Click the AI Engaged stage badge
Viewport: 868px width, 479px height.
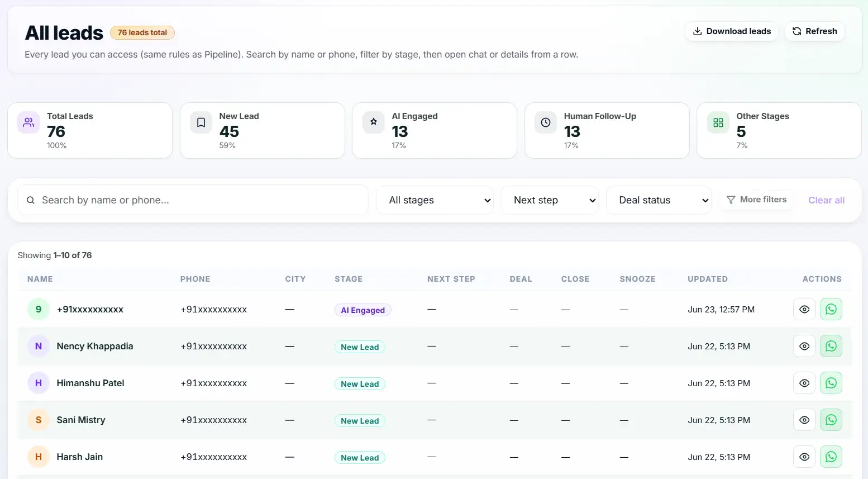(x=363, y=310)
